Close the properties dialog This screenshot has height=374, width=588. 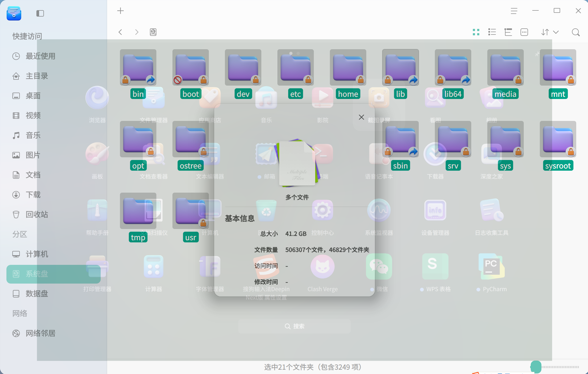[361, 117]
